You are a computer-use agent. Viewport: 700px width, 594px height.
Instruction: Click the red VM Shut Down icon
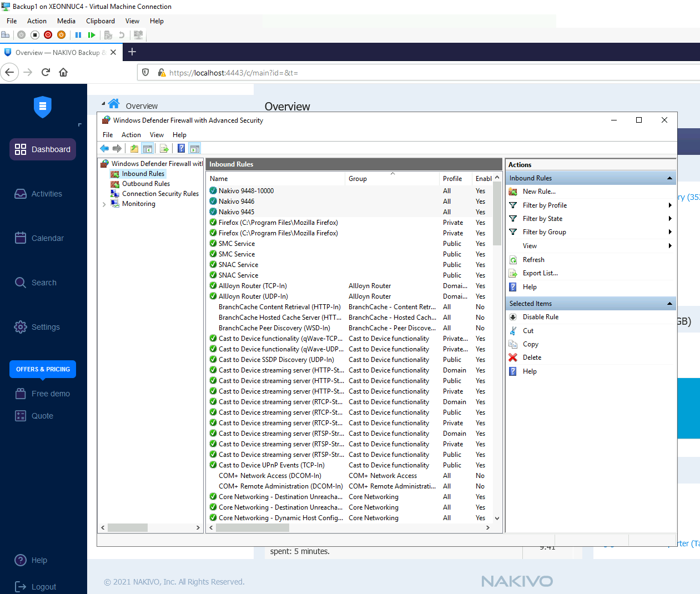(48, 35)
